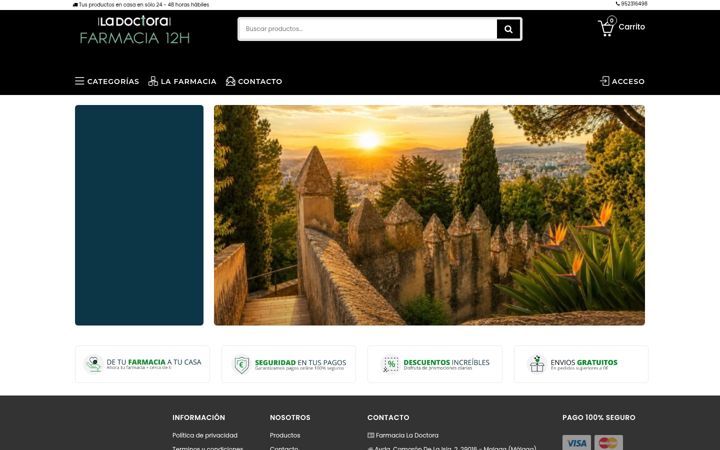Click the NOSOTROS footer heading
Screen dimensions: 720x450
click(x=290, y=417)
